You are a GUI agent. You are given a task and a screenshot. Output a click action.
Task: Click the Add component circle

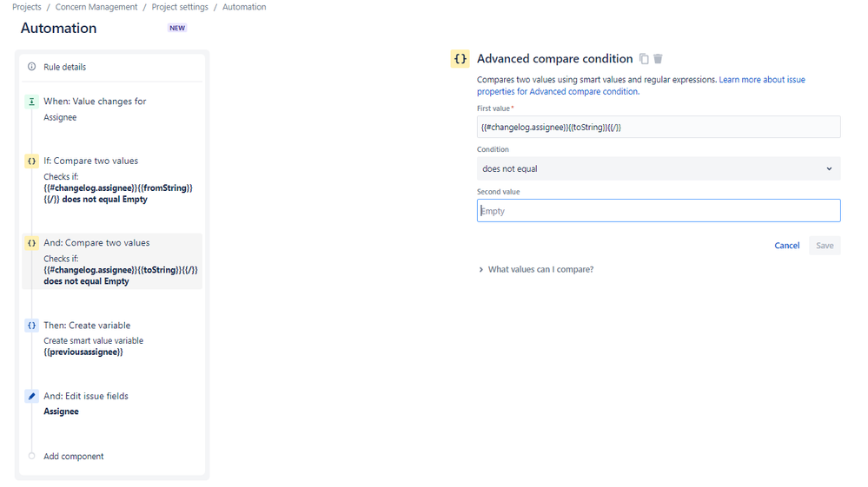click(x=32, y=457)
